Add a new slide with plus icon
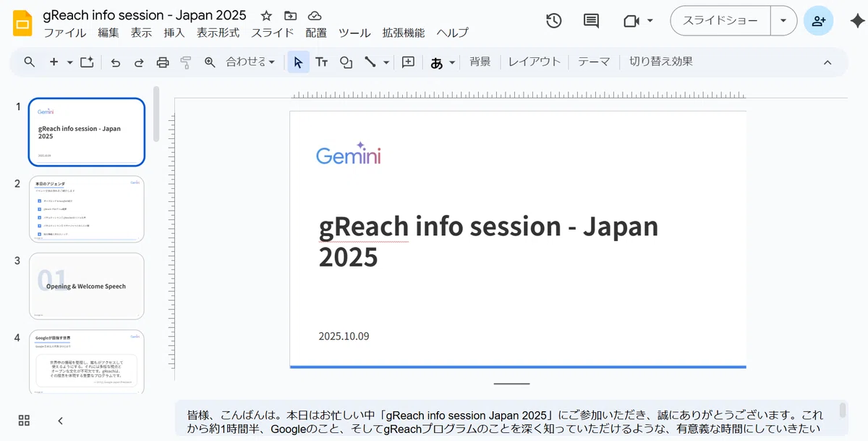Viewport: 868px width, 441px height. [54, 62]
